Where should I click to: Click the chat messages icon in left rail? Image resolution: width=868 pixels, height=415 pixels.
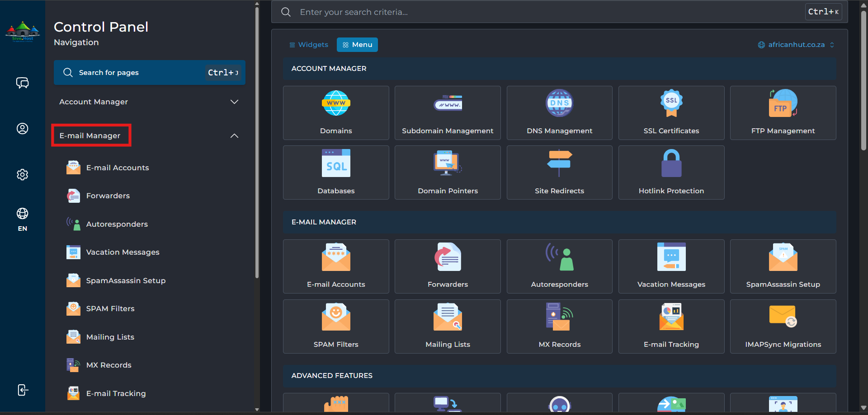(x=23, y=83)
